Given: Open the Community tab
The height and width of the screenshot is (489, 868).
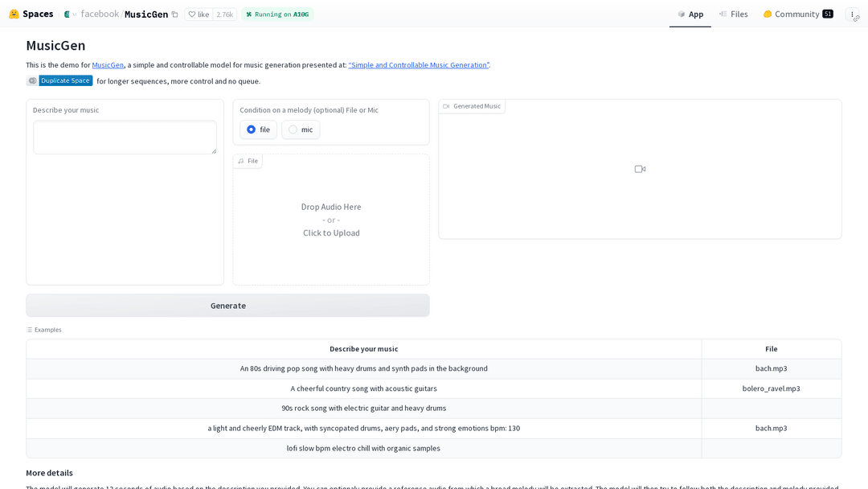Looking at the screenshot, I should [797, 14].
